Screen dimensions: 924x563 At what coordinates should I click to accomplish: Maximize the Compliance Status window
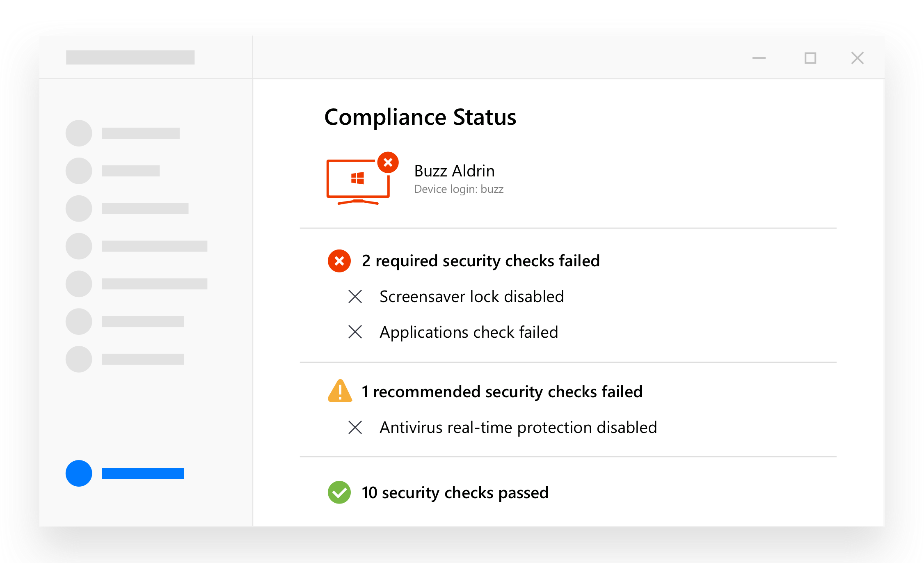pos(810,58)
